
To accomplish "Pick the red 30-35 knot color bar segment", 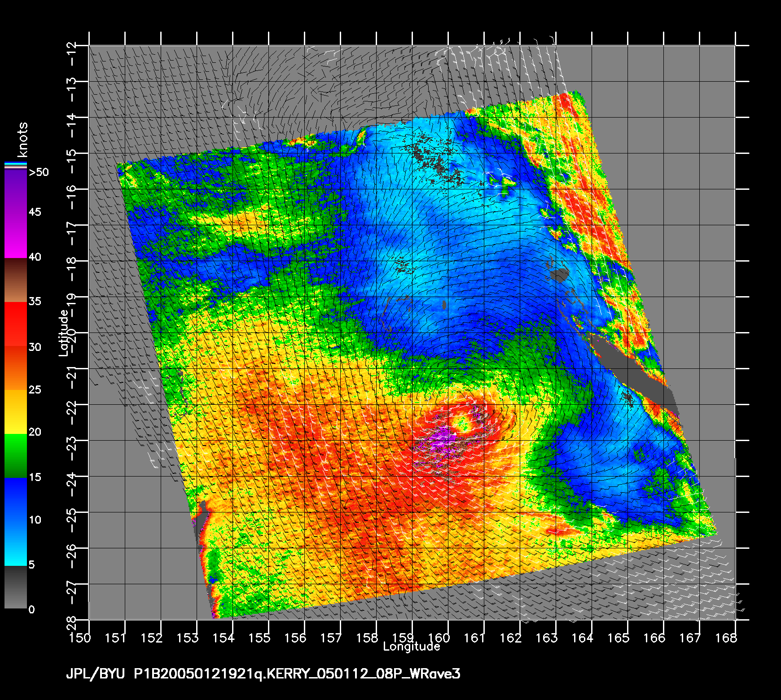I will pyautogui.click(x=16, y=324).
